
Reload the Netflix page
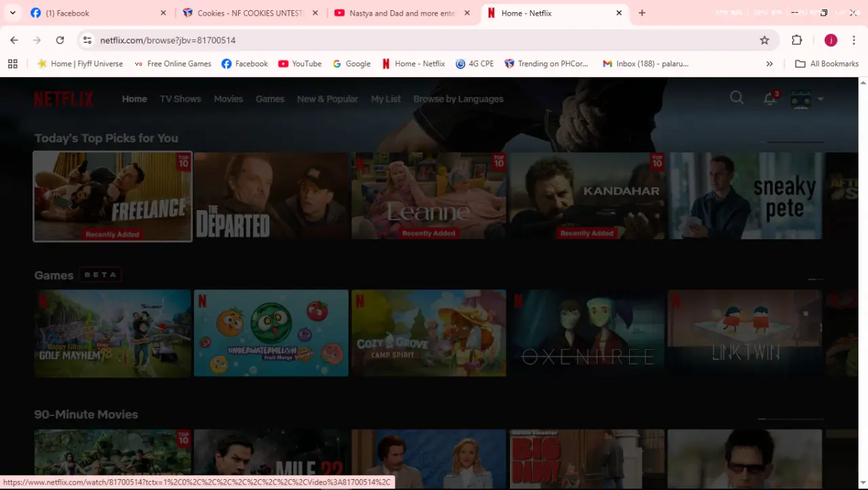pyautogui.click(x=60, y=40)
